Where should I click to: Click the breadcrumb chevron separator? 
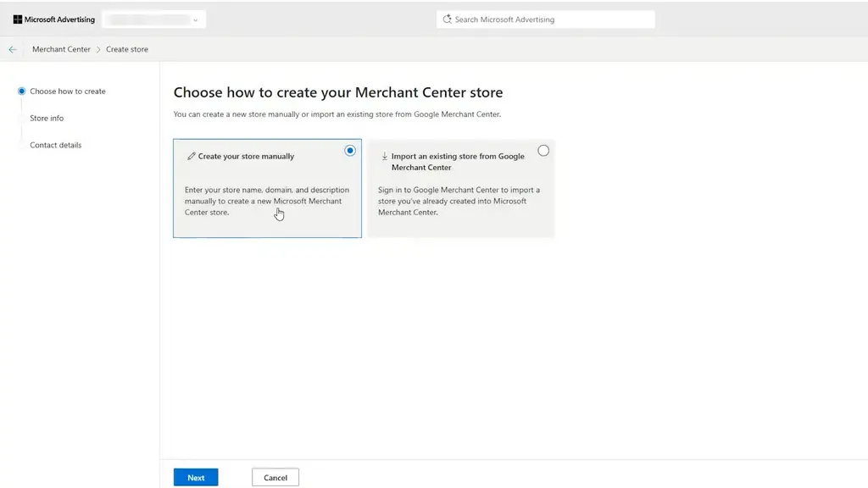(x=98, y=49)
